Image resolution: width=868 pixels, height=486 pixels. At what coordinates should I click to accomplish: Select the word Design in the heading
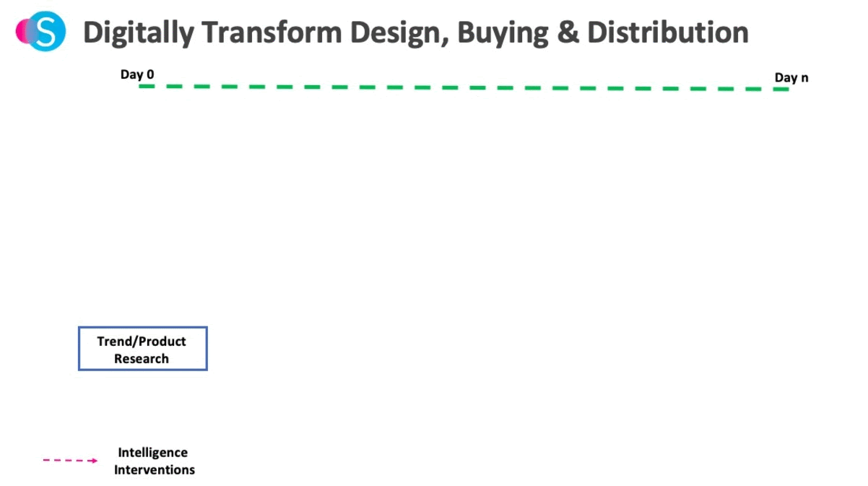point(396,33)
